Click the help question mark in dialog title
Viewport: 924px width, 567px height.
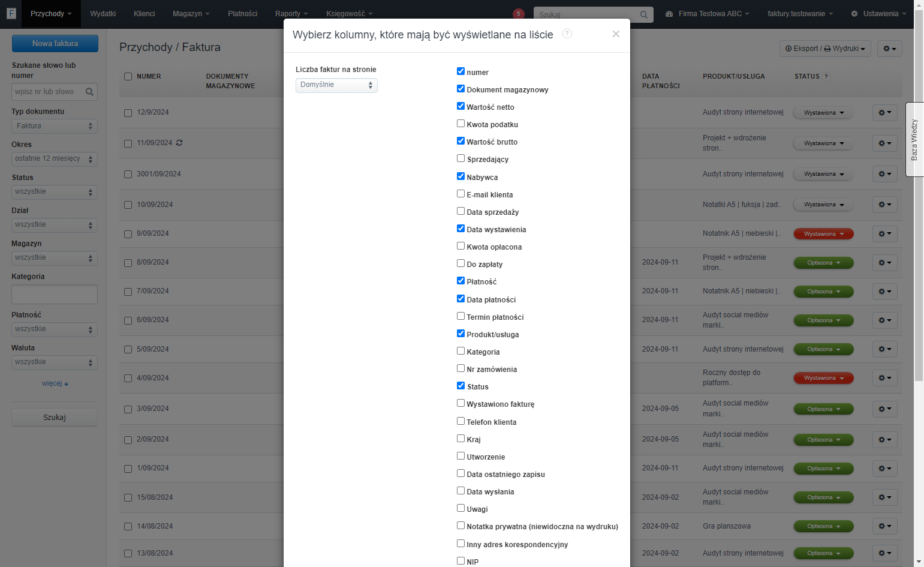pyautogui.click(x=567, y=34)
